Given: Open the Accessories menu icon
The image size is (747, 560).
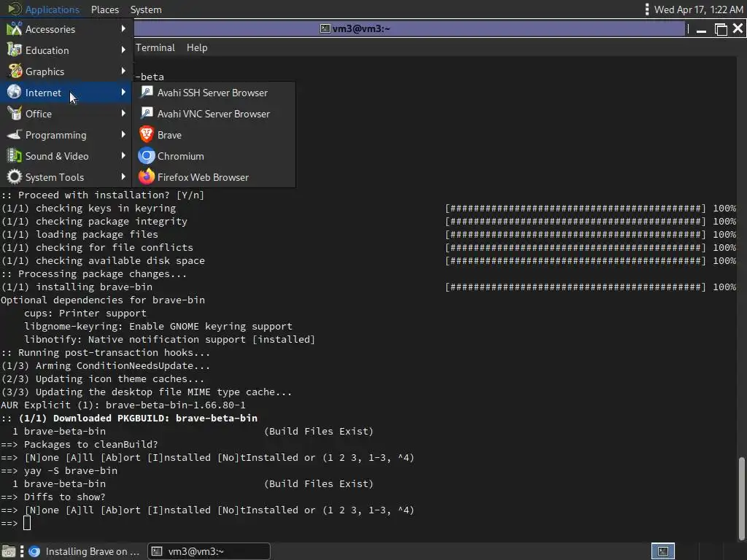Looking at the screenshot, I should (x=15, y=29).
